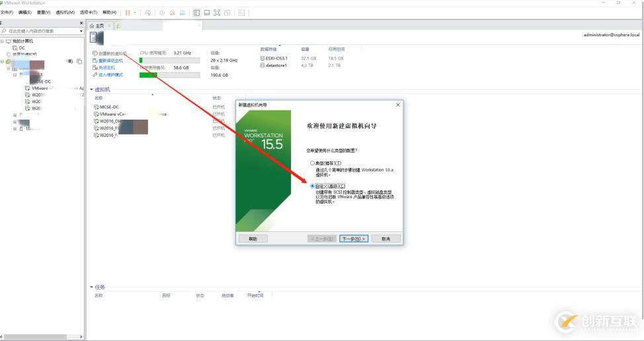The width and height of the screenshot is (644, 341).
Task: Close the 新建虚拟机向导 dialog
Action: point(397,105)
